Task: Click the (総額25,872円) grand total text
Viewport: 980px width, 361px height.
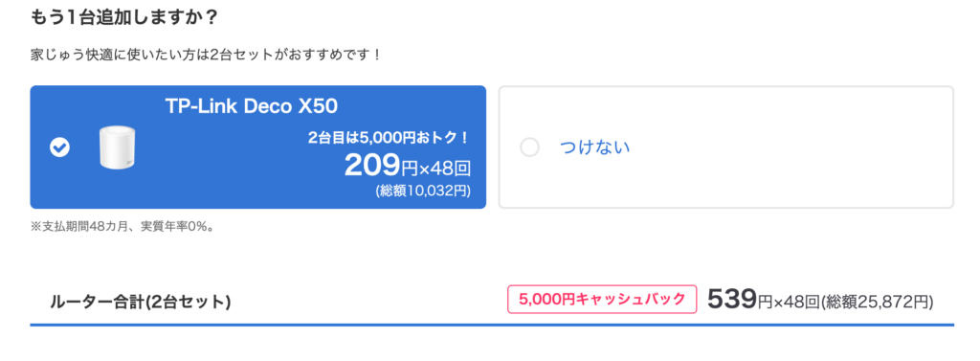Action: tap(877, 303)
